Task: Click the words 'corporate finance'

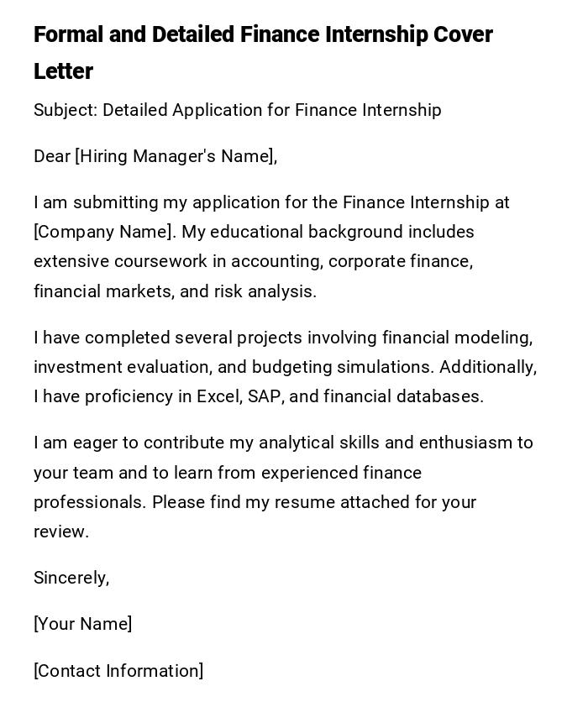Action: point(400,261)
